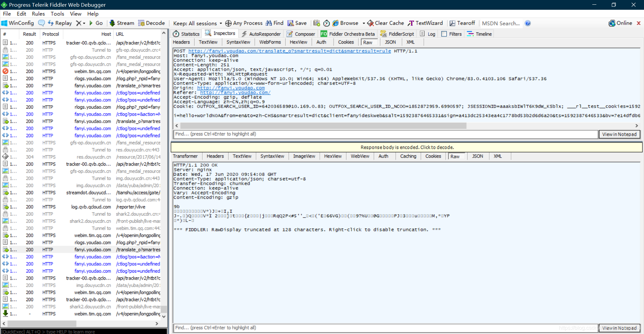644x334 pixels.
Task: Select the log.qvb.qcloud.com tunnel session
Action: [81, 200]
